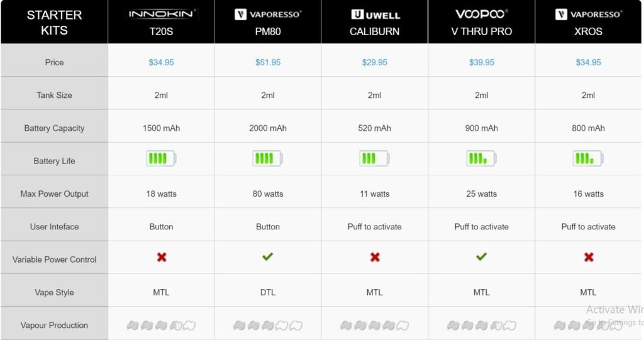Viewport: 644px width, 340px height.
Task: Click the V Thru Pro vapour clouds
Action: point(482,326)
